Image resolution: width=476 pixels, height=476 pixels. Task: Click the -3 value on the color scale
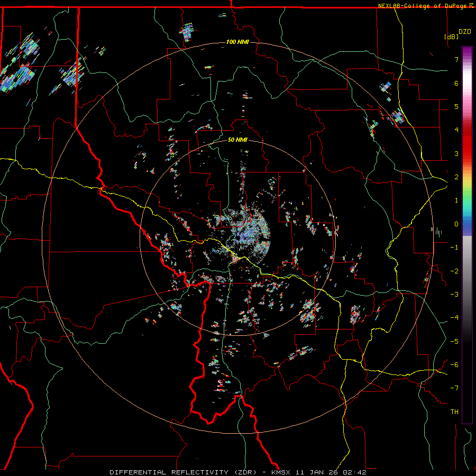(x=454, y=295)
